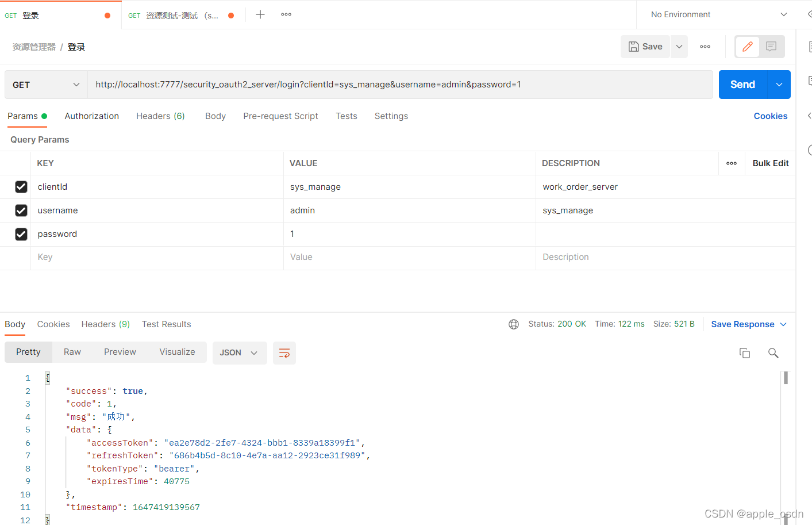
Task: Search the response with magnifier icon
Action: [773, 353]
